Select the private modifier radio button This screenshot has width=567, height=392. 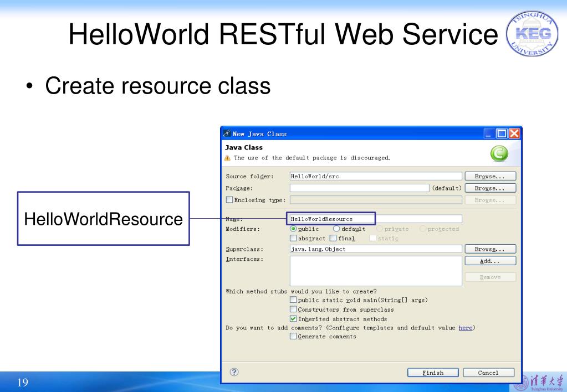[380, 229]
